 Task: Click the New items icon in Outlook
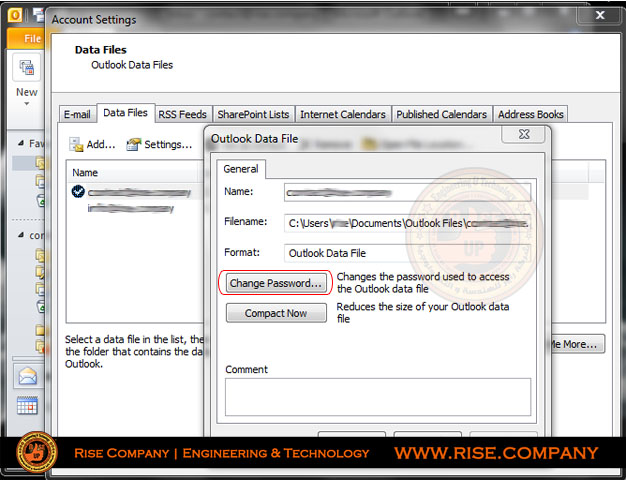(26, 68)
